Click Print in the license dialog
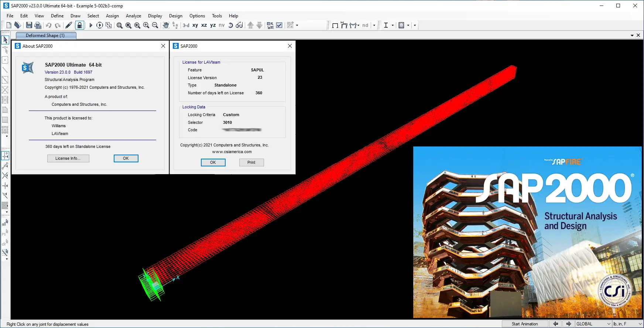644x328 pixels. coord(251,162)
